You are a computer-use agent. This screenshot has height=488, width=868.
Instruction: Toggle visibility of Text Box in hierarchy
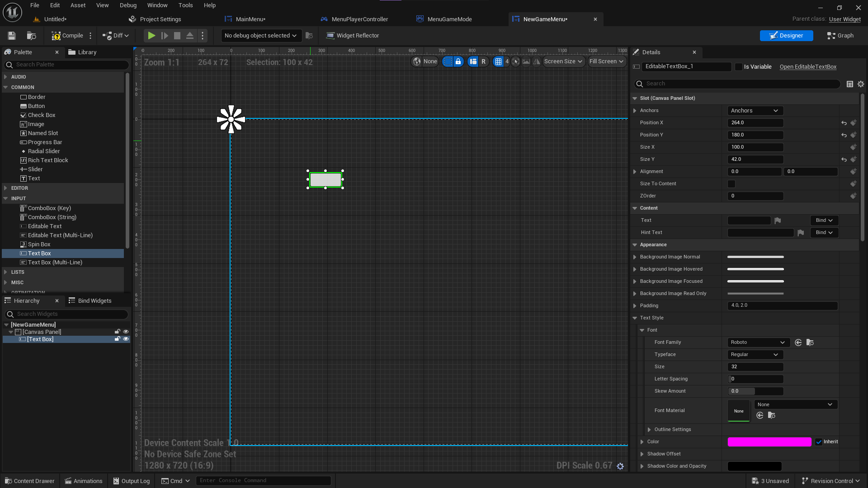(x=126, y=339)
